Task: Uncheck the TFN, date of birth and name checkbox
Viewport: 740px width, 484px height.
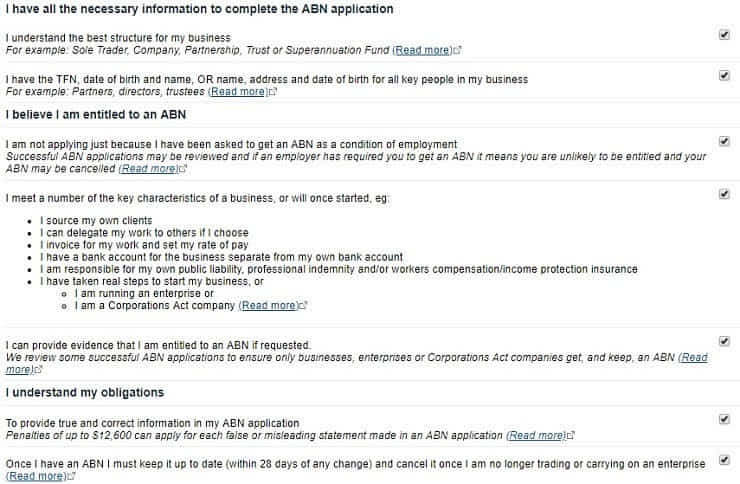Action: pos(724,75)
